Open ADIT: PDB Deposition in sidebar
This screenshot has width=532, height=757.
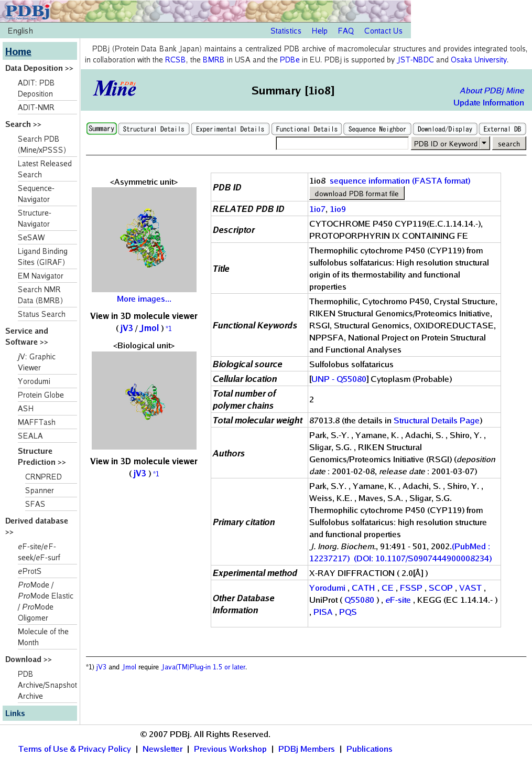coord(36,88)
